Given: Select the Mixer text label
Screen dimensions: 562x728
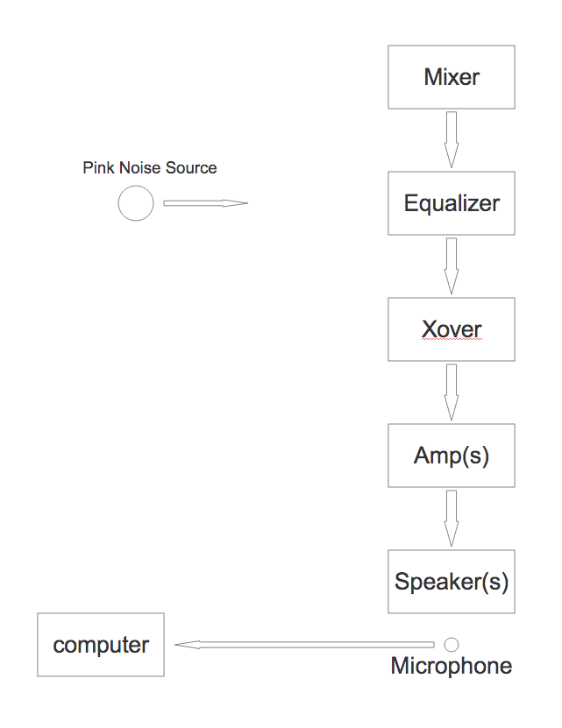Looking at the screenshot, I should tap(452, 77).
